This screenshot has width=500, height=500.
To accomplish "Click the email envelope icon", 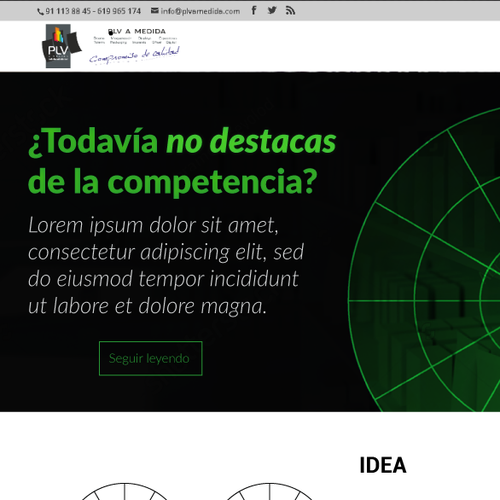I will (154, 11).
